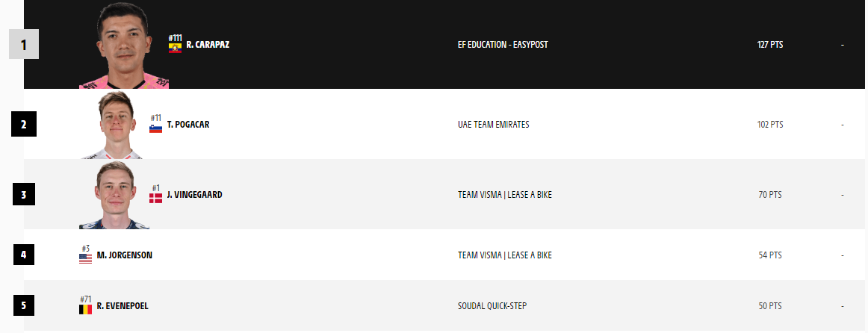Open R. Carapaz rider profile link
Image resolution: width=868 pixels, height=333 pixels.
pyautogui.click(x=208, y=45)
